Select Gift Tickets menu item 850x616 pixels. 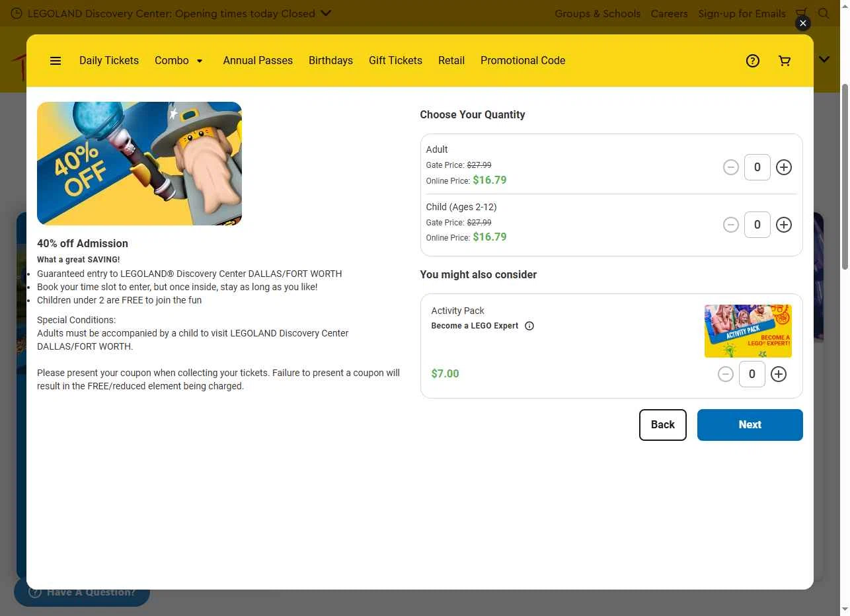coord(395,60)
